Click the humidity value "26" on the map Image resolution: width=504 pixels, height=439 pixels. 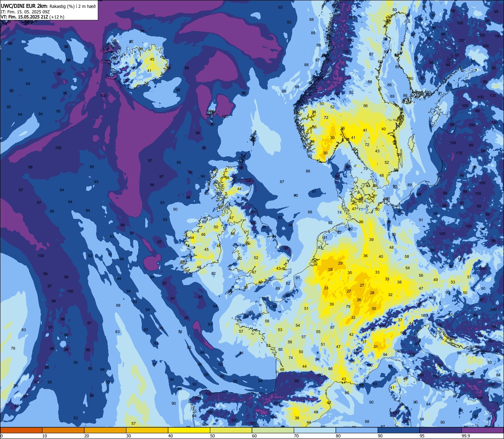[x=359, y=300]
